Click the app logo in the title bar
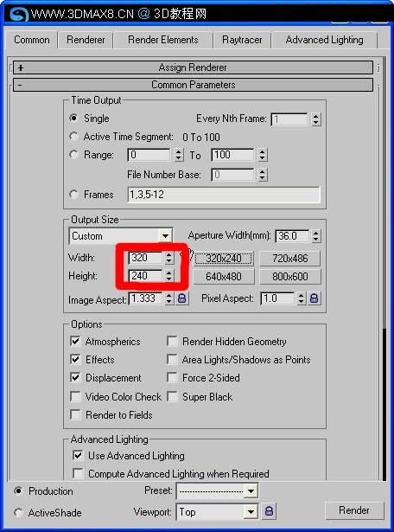This screenshot has height=532, width=394. click(18, 14)
